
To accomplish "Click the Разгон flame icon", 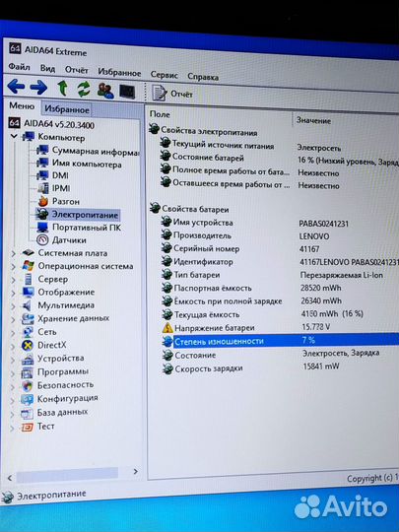I will (42, 201).
